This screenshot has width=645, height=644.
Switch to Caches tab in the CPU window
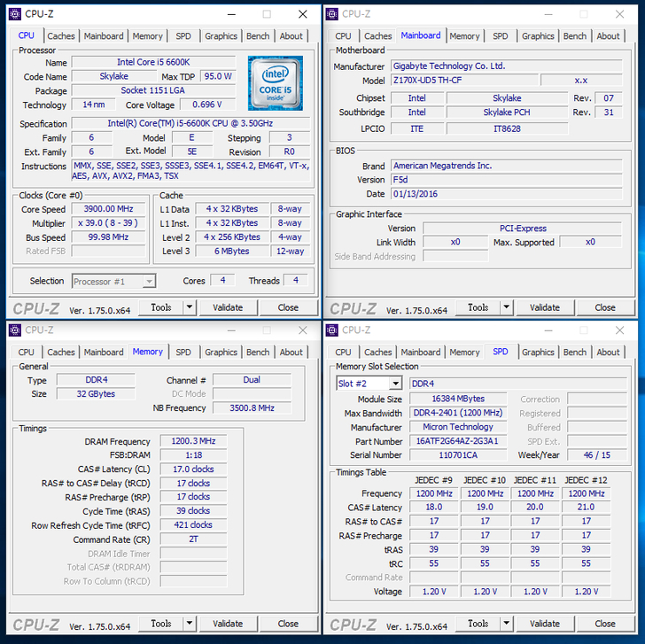(61, 36)
